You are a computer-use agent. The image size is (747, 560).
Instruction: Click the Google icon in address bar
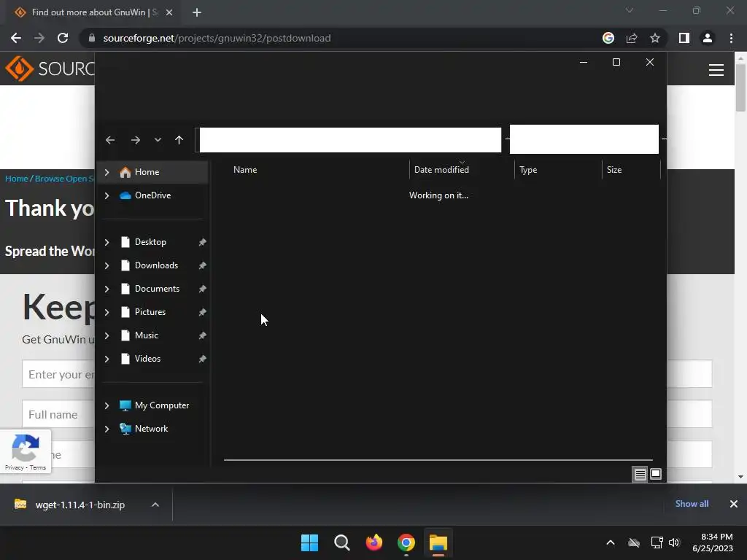pos(608,38)
